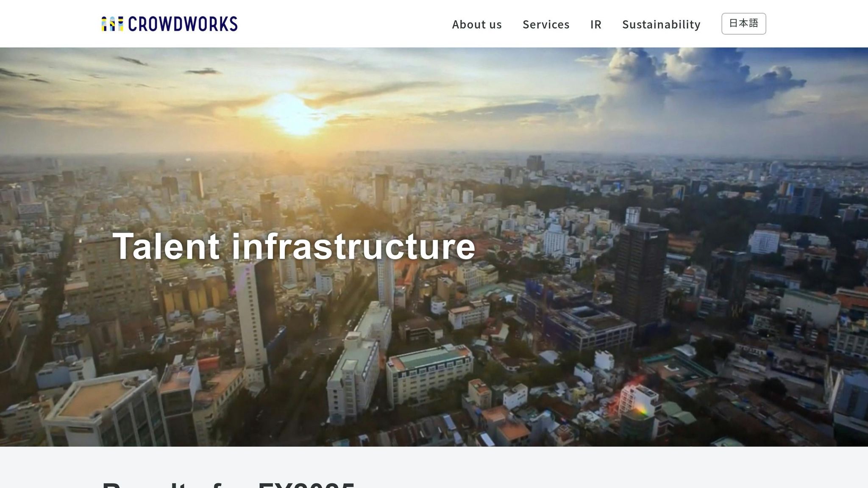Viewport: 868px width, 488px height.
Task: Open the Services navigation item
Action: click(546, 25)
